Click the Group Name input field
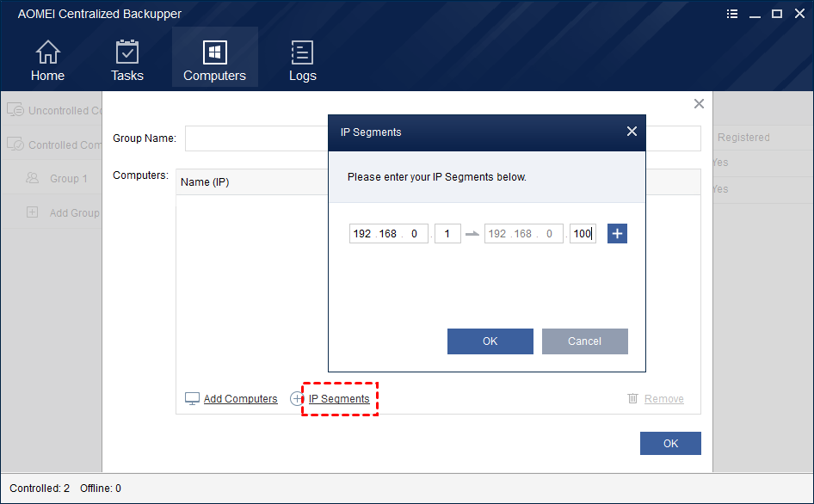The image size is (814, 504). click(256, 138)
